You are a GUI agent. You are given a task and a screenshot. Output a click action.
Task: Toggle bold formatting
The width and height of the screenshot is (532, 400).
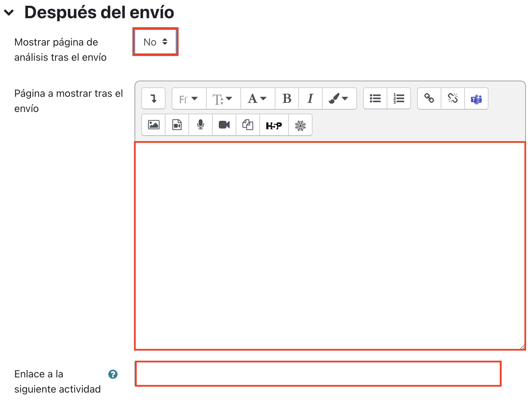coord(287,98)
